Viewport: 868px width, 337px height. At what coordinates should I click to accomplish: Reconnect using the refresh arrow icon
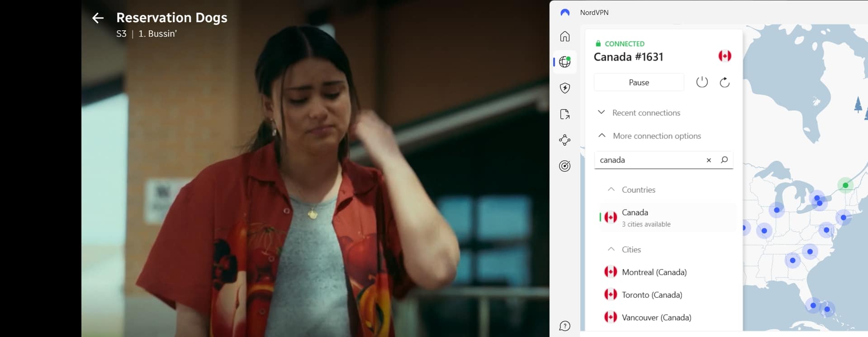(725, 82)
